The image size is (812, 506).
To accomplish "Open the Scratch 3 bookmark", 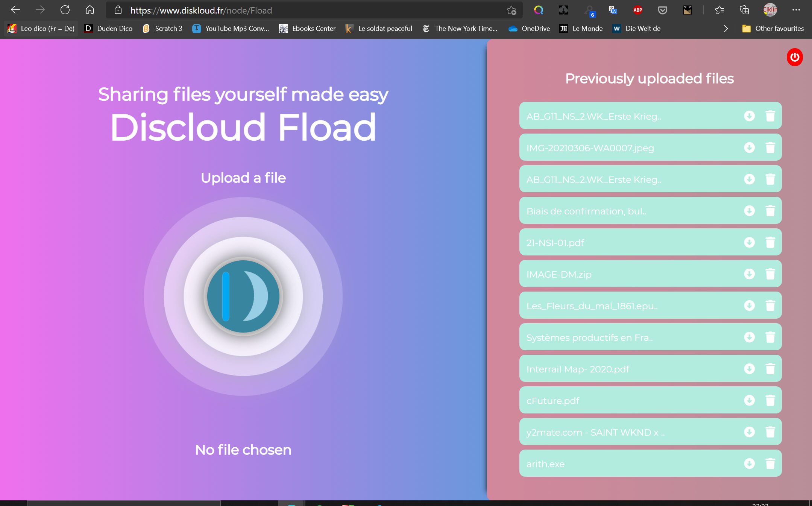I will pos(162,29).
